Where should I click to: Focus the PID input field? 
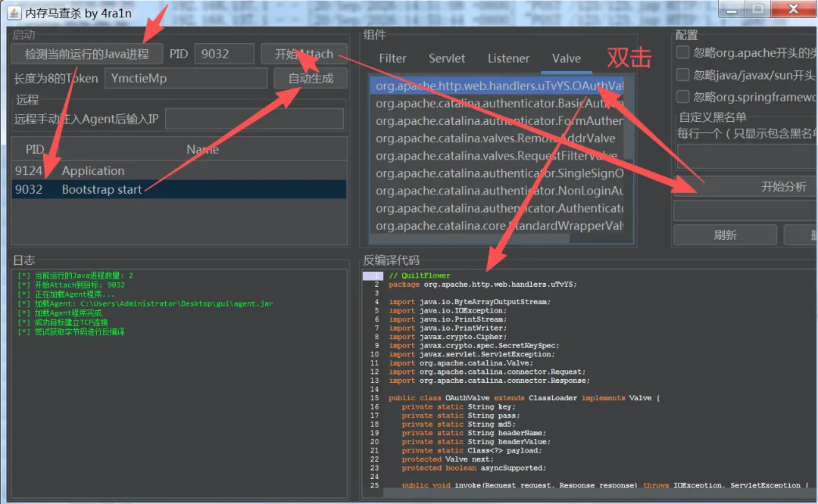pos(224,54)
